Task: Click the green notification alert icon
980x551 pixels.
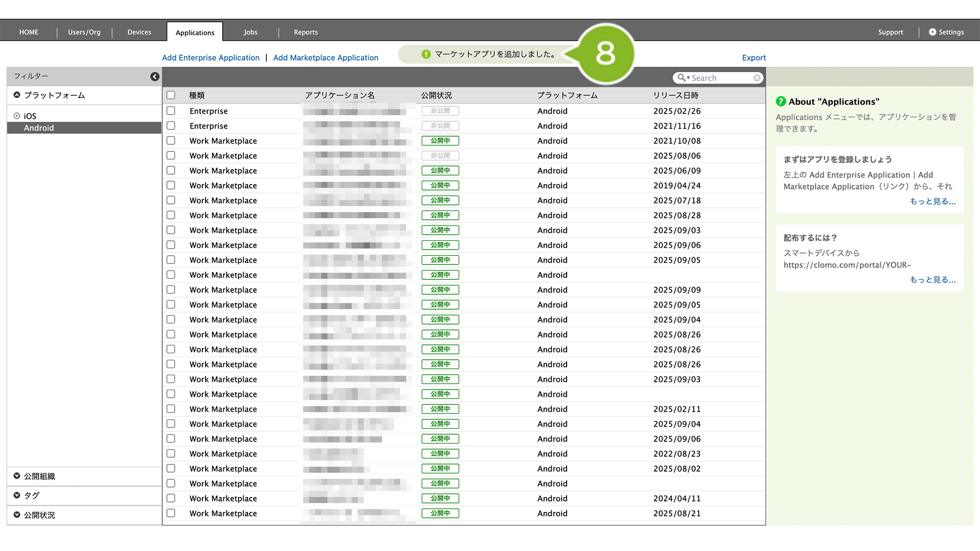Action: (x=426, y=54)
